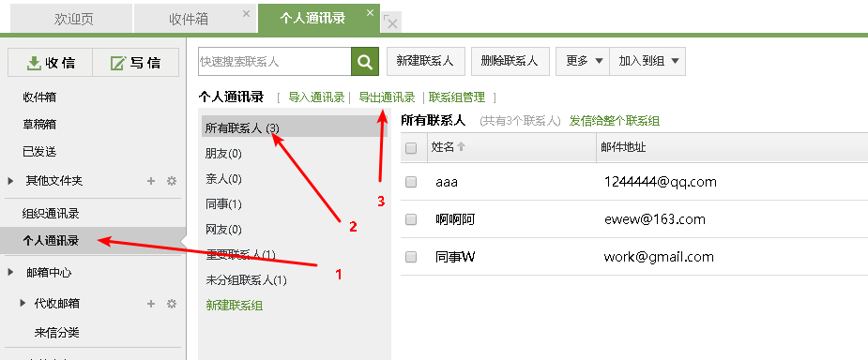Click email work@gmail.com
The width and height of the screenshot is (868, 360).
tap(659, 257)
